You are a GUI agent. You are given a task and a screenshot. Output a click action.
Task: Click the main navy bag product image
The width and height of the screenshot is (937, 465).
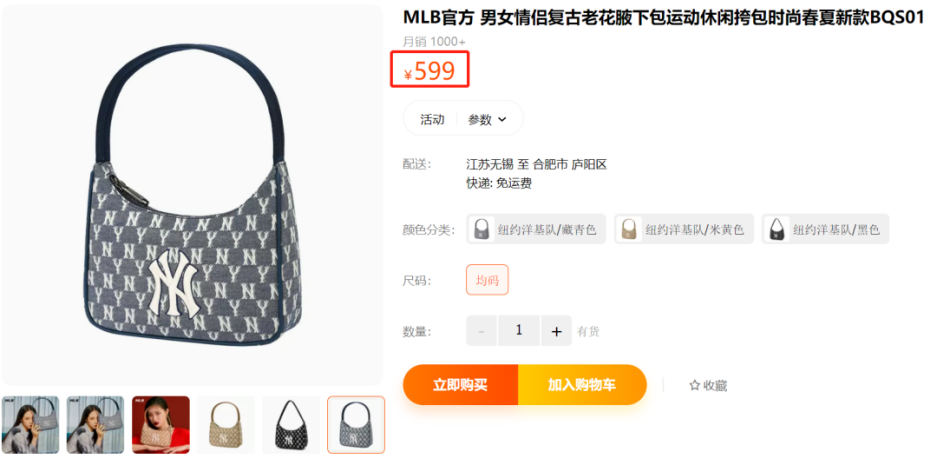(192, 195)
